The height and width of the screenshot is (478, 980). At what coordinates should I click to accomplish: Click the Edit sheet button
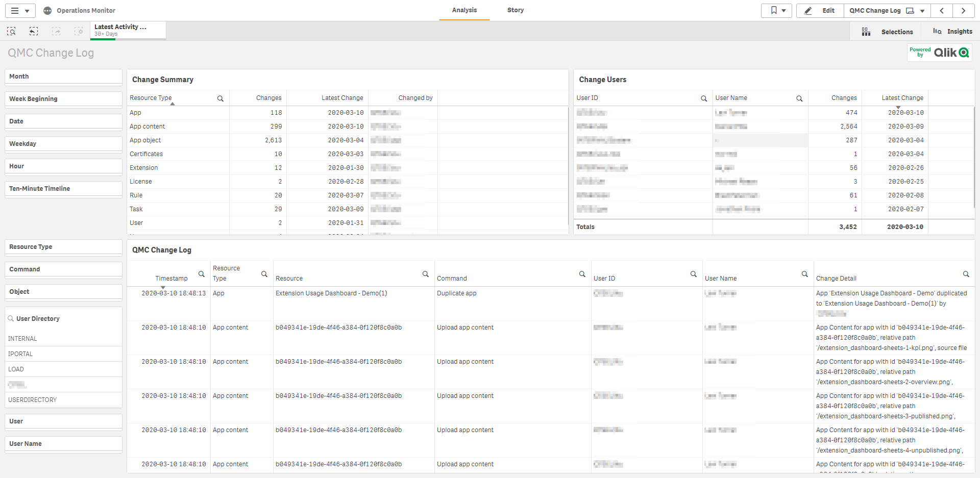point(820,11)
